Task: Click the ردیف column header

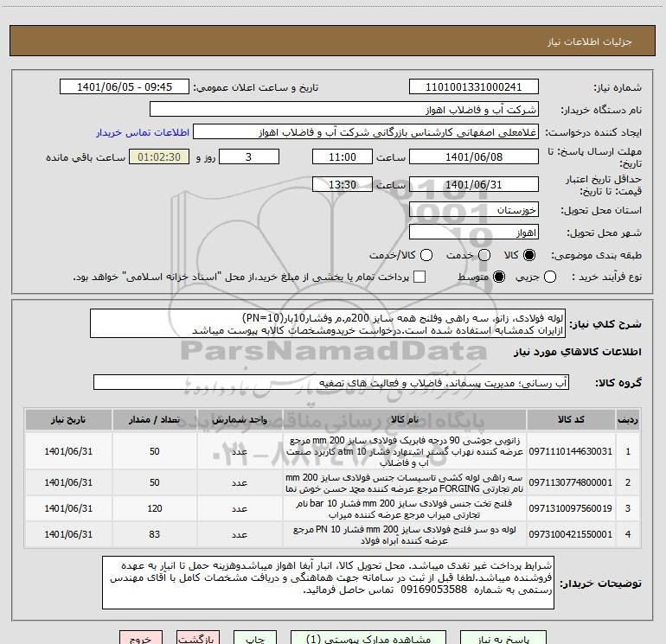Action: point(628,419)
